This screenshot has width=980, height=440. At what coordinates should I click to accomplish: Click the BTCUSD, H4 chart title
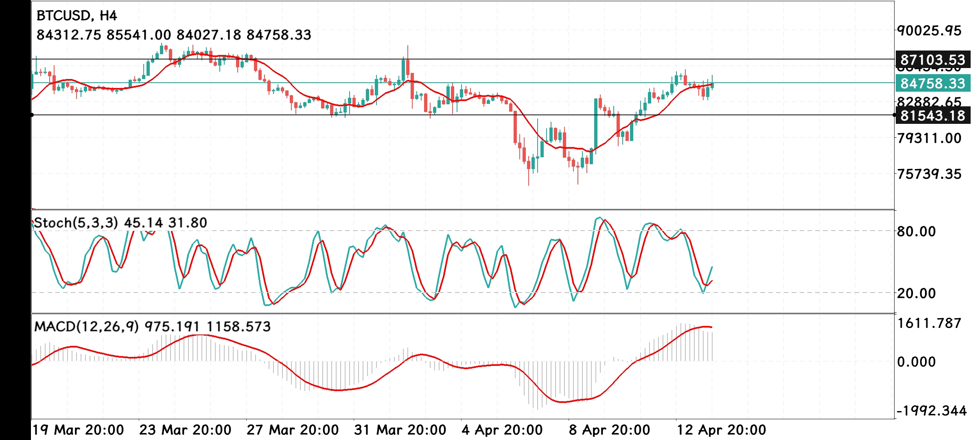[77, 15]
